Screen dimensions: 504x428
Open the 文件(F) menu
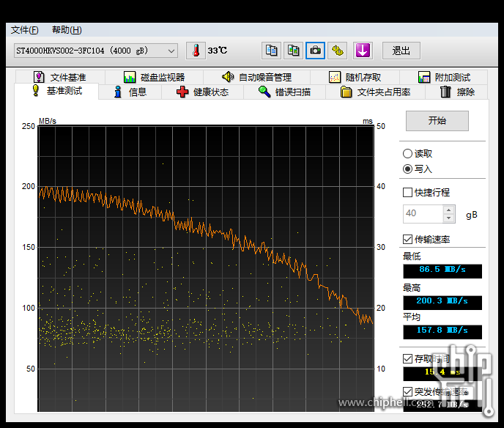coord(24,30)
